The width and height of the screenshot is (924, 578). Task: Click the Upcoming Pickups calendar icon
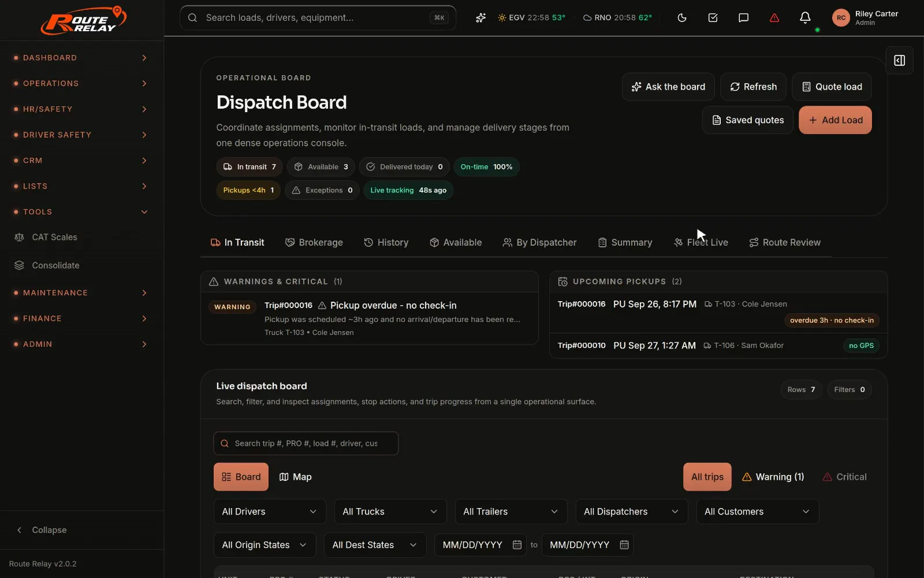pyautogui.click(x=562, y=281)
